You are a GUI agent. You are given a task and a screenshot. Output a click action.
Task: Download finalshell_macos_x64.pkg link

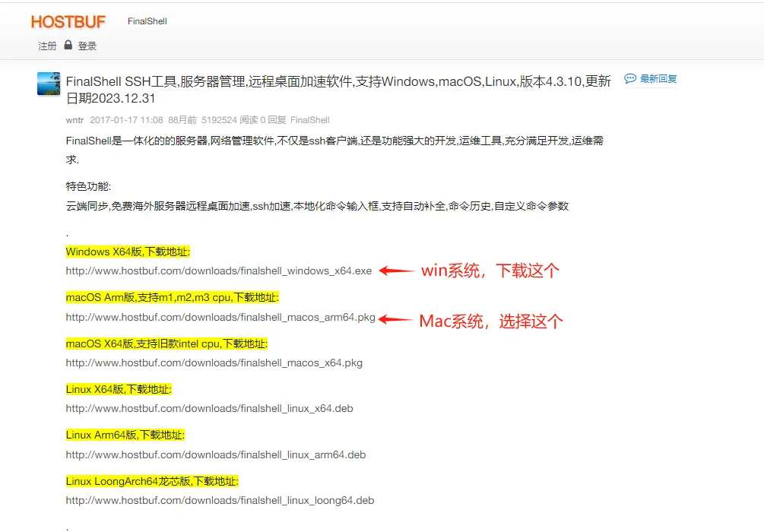[x=214, y=363]
